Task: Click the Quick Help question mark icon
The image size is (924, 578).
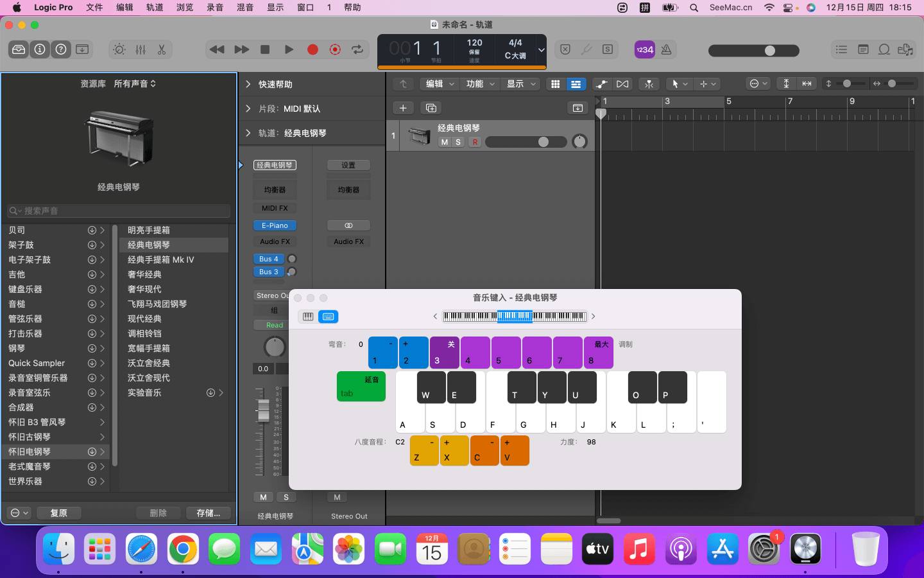Action: tap(61, 49)
